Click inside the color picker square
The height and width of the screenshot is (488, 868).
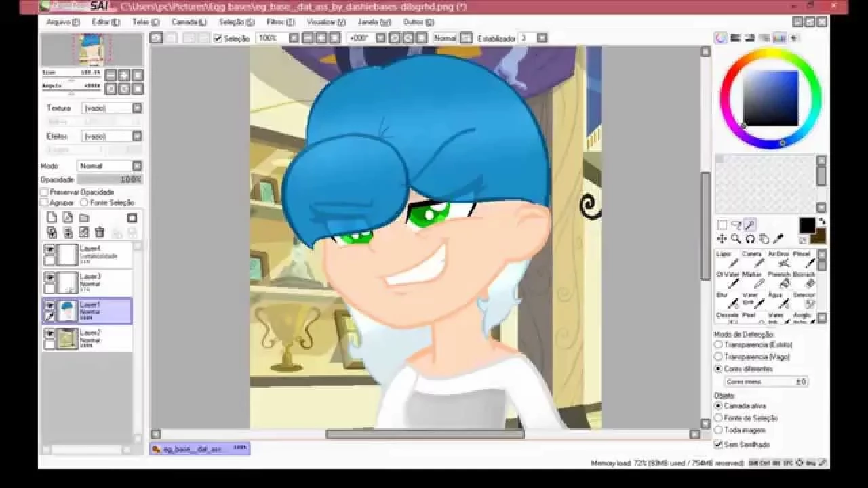click(x=770, y=98)
